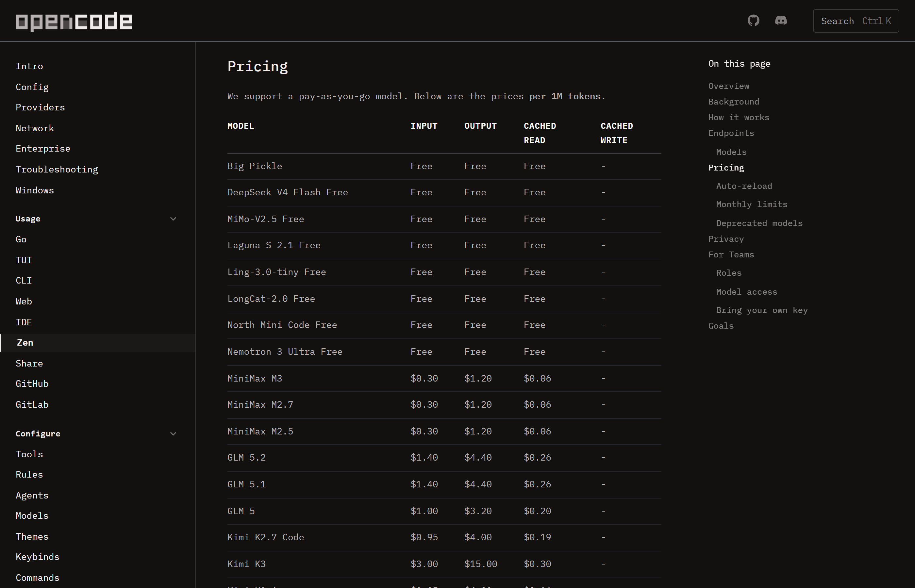Open GitLab page in sidebar
The width and height of the screenshot is (915, 588).
click(x=32, y=404)
